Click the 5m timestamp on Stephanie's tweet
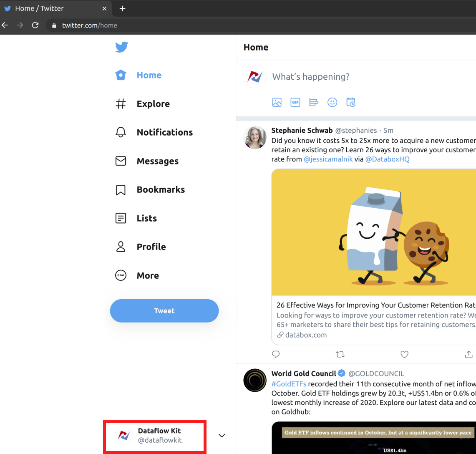The image size is (476, 454). coord(388,131)
